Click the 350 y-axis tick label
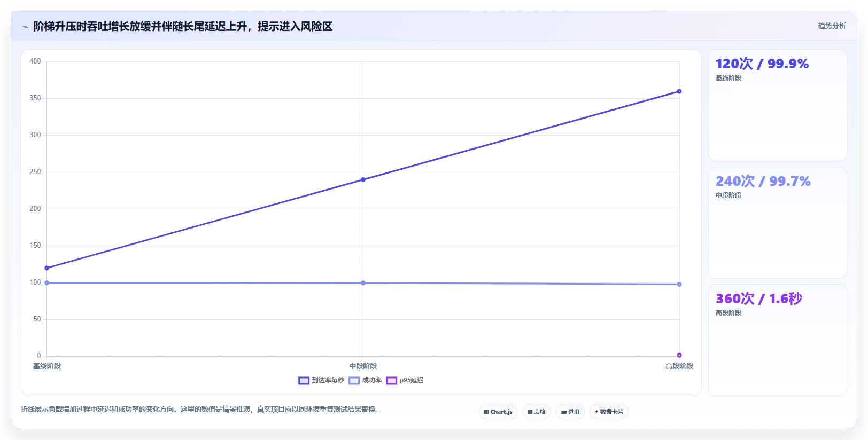 click(35, 98)
